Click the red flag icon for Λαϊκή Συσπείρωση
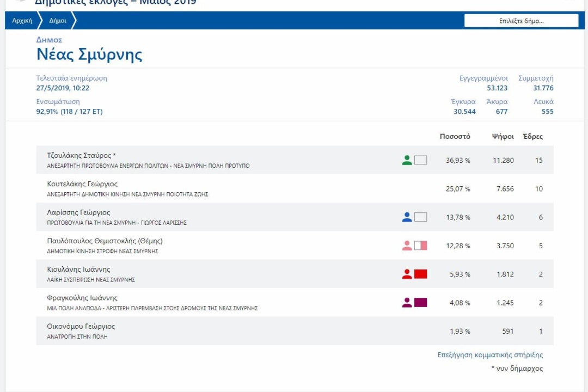 click(x=420, y=274)
